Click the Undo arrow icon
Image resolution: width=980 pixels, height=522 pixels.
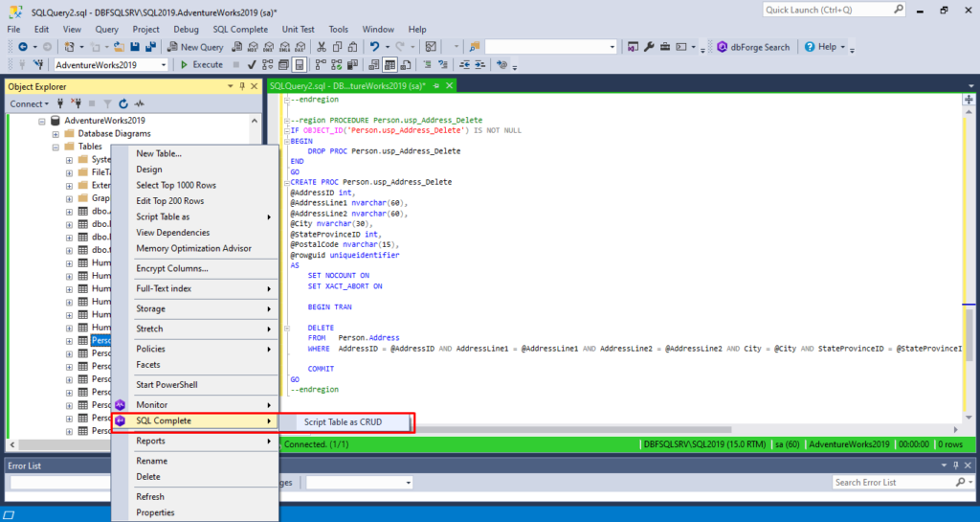[x=374, y=47]
